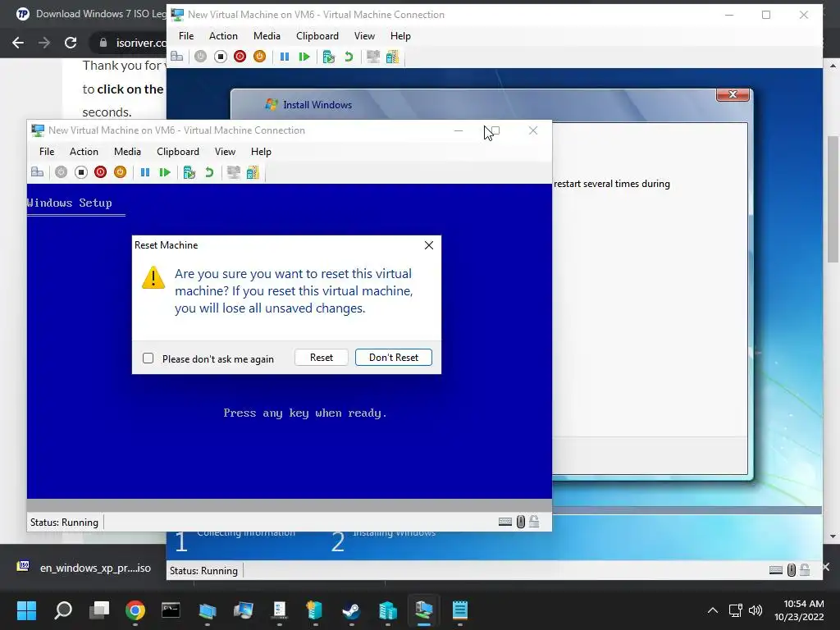Maximize the front VM connection window
The width and height of the screenshot is (840, 630).
pyautogui.click(x=495, y=130)
